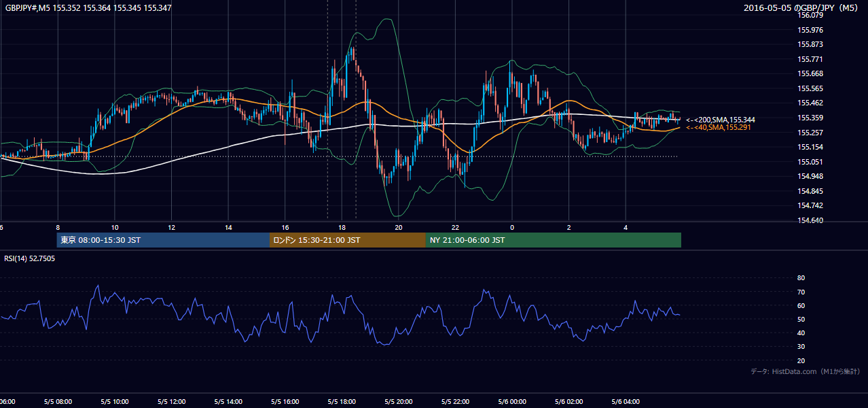Click hour label 22 under price chart

(x=456, y=227)
